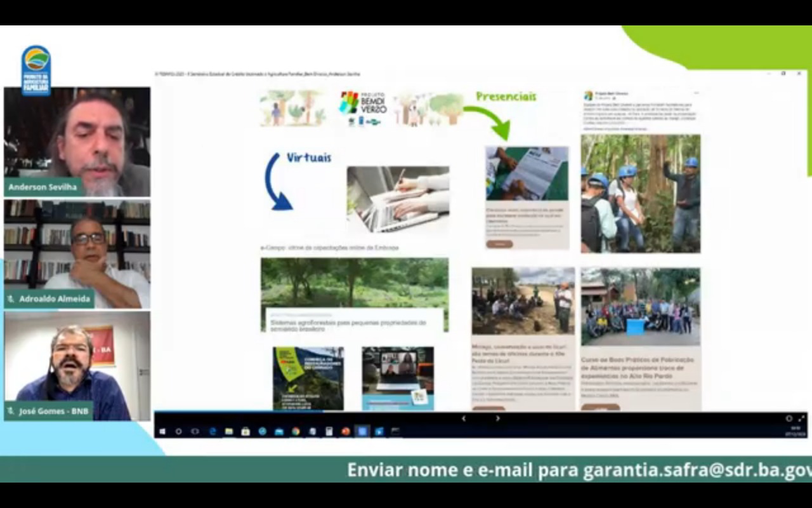Click the orange PowerPoint taskbar icon

click(x=345, y=431)
